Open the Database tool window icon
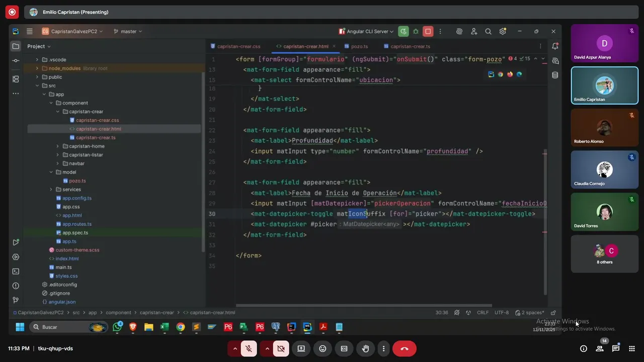 pos(555,75)
